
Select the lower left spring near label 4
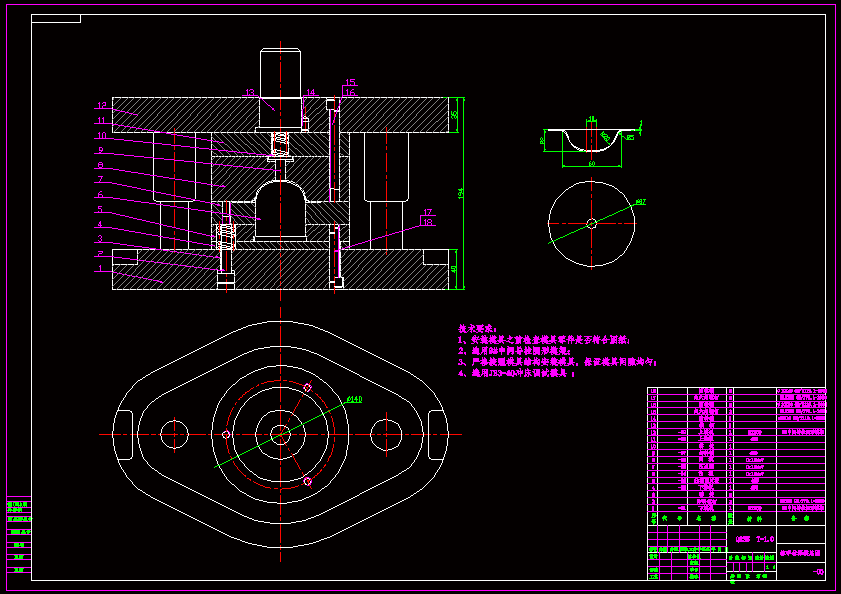click(226, 236)
